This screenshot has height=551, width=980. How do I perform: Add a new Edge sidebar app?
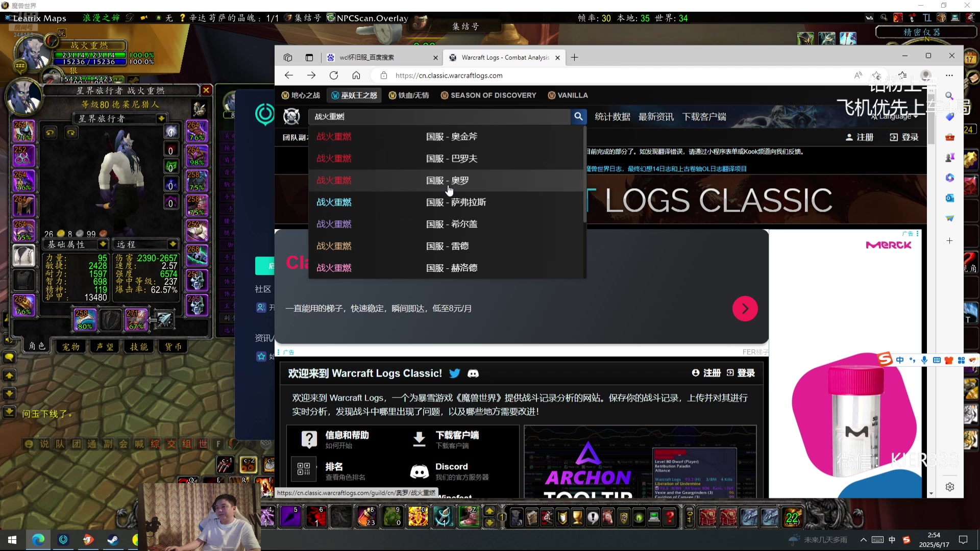(x=949, y=241)
